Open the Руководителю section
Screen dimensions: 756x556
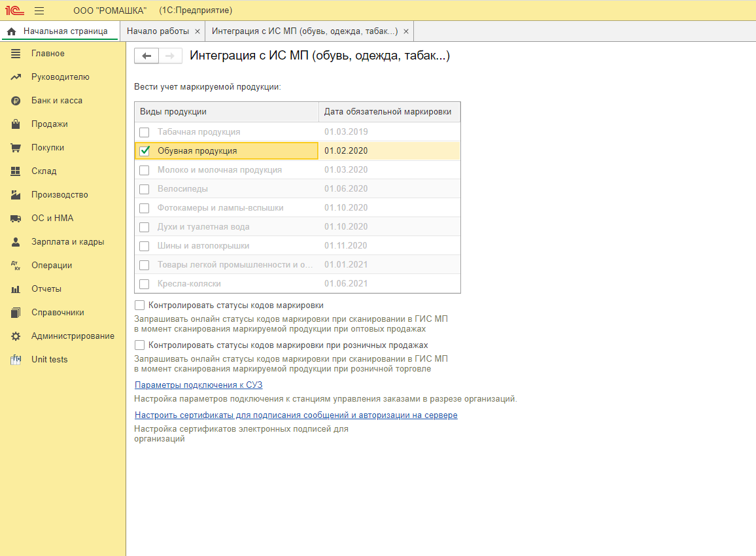60,77
